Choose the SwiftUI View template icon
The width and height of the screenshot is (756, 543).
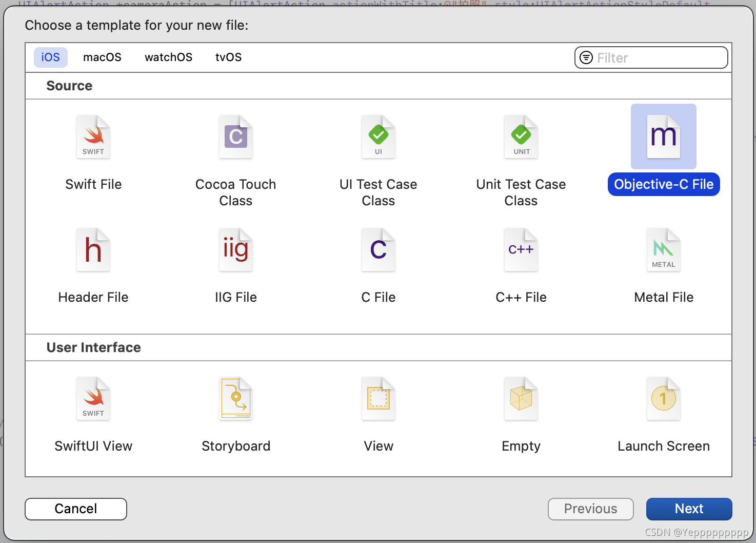click(93, 398)
